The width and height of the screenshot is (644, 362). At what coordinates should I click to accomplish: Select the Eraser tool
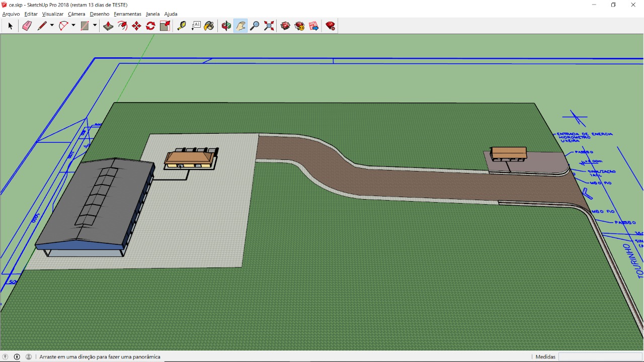click(x=27, y=26)
